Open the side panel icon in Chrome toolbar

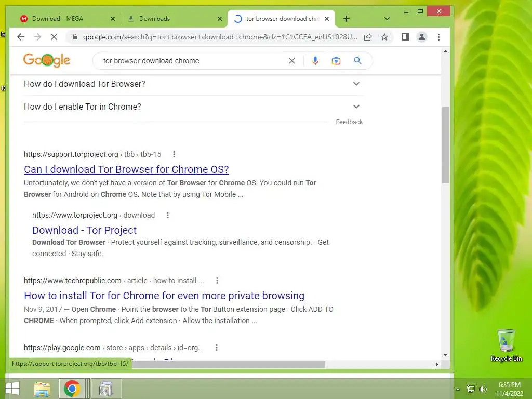[405, 37]
